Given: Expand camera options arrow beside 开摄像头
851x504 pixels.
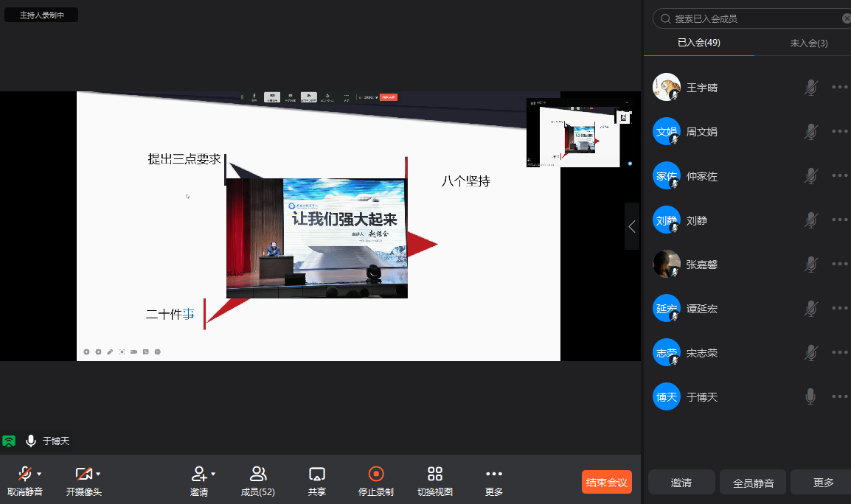Looking at the screenshot, I should tap(99, 474).
